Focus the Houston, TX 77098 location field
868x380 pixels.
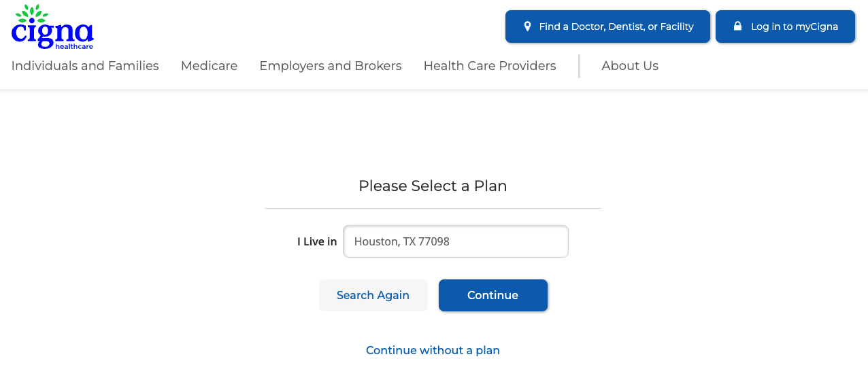point(456,241)
